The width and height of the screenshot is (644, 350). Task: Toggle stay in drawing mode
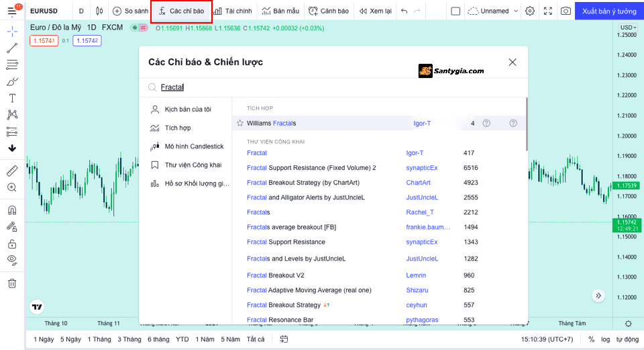click(x=12, y=227)
